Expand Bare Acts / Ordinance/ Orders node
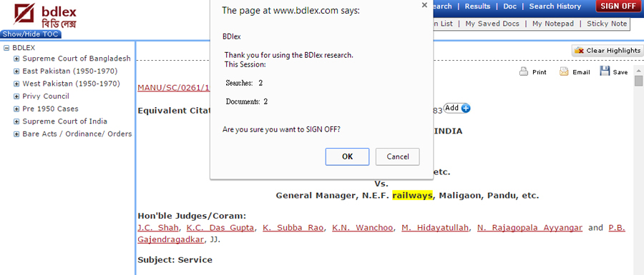The image size is (644, 275). [16, 134]
